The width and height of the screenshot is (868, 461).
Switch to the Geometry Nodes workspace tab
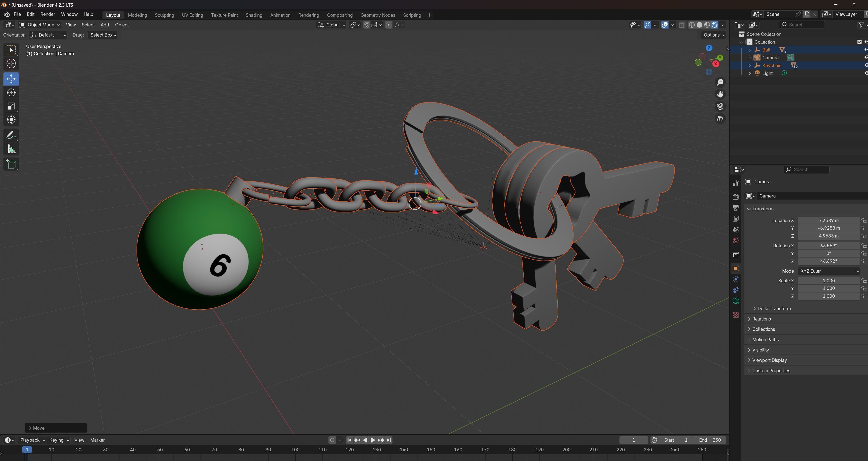[x=378, y=15]
